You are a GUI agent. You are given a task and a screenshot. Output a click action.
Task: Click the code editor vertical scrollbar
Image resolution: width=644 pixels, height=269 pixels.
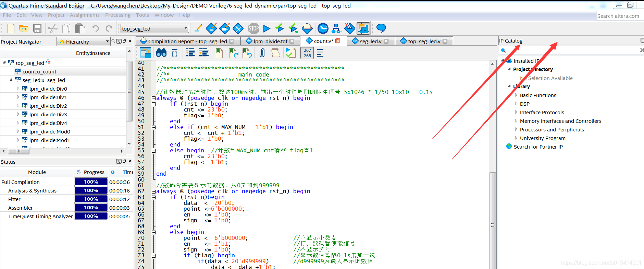(493, 165)
